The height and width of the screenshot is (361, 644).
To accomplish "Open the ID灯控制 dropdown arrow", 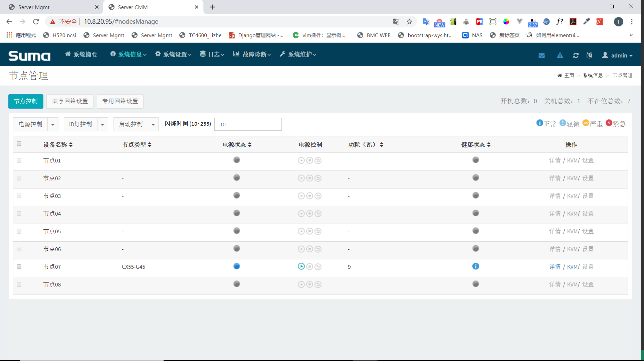I will pos(102,124).
